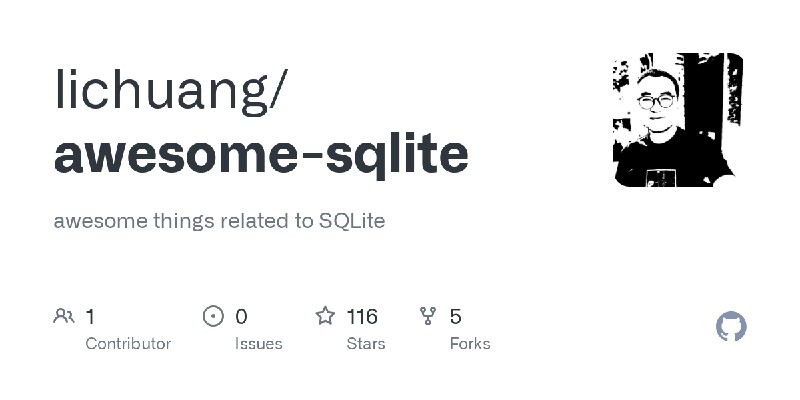Click the Issues label
This screenshot has width=800, height=400.
point(259,343)
